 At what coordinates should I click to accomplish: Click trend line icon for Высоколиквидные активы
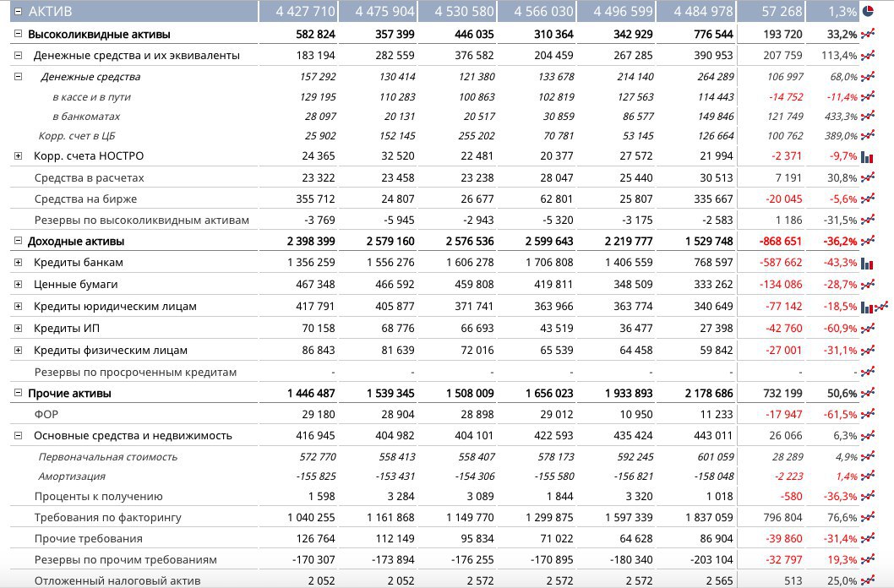[867, 35]
